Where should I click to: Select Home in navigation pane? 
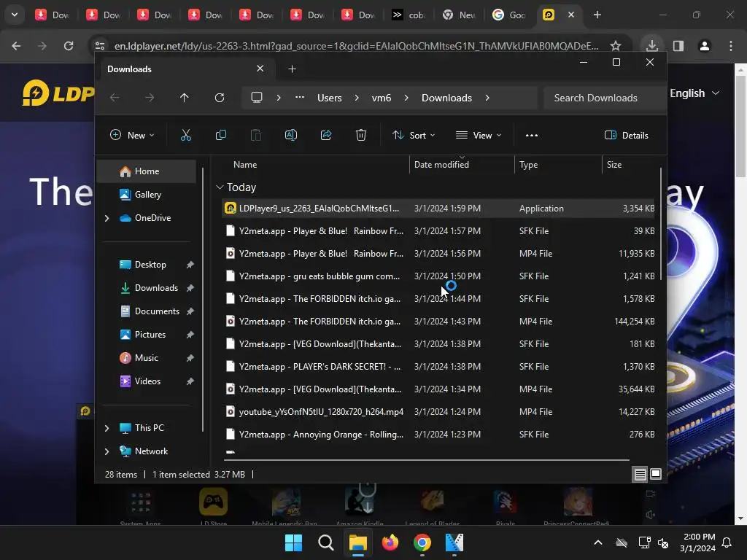click(x=146, y=171)
